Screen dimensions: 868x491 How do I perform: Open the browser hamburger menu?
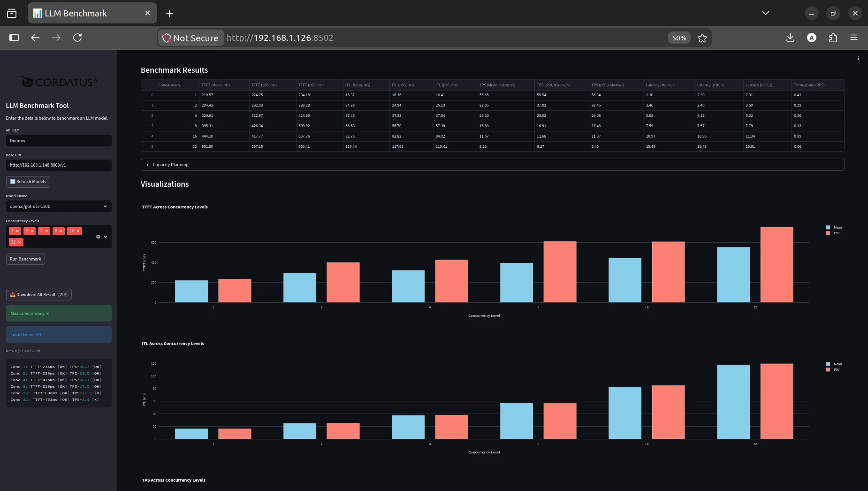[854, 38]
